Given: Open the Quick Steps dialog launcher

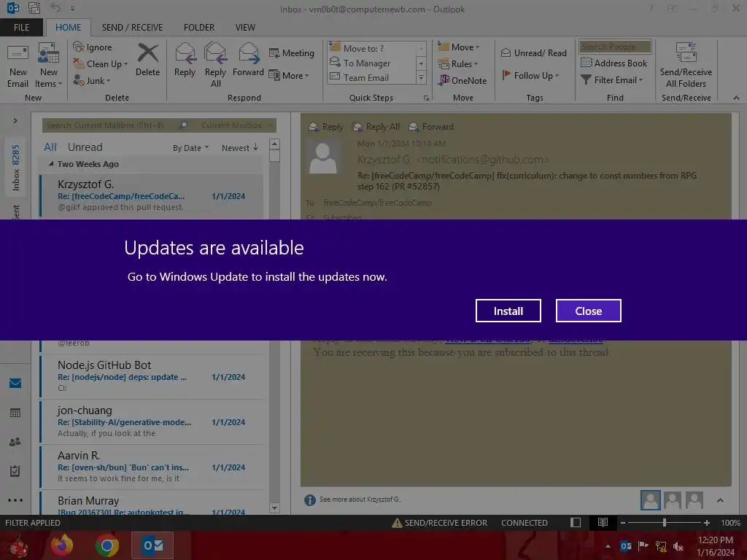Looking at the screenshot, I should click(x=426, y=98).
